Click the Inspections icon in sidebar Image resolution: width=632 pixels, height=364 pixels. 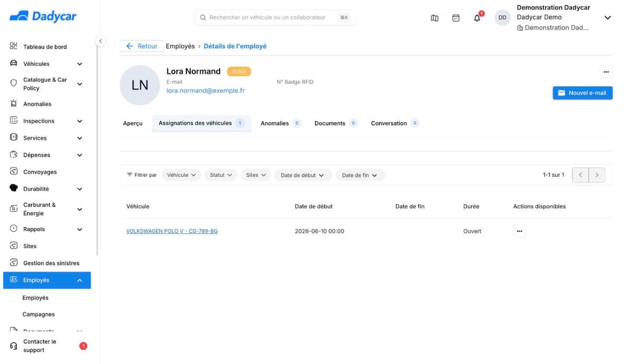pos(14,120)
